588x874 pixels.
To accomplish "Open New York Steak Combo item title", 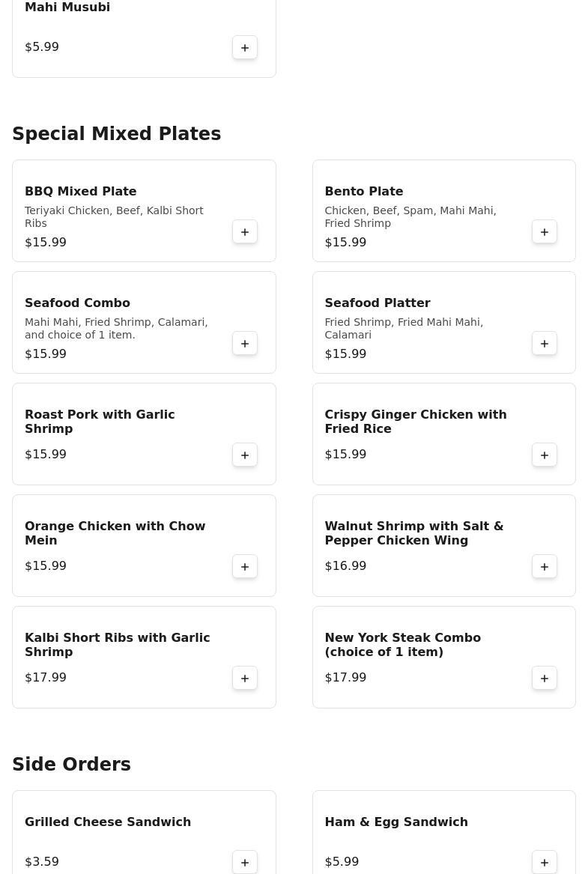I will point(403,645).
